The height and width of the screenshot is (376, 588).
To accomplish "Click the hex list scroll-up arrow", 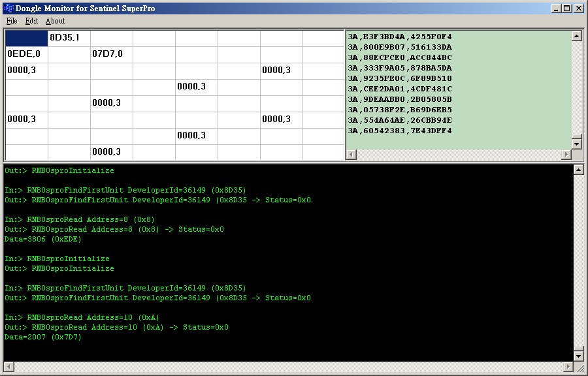I will (x=577, y=36).
